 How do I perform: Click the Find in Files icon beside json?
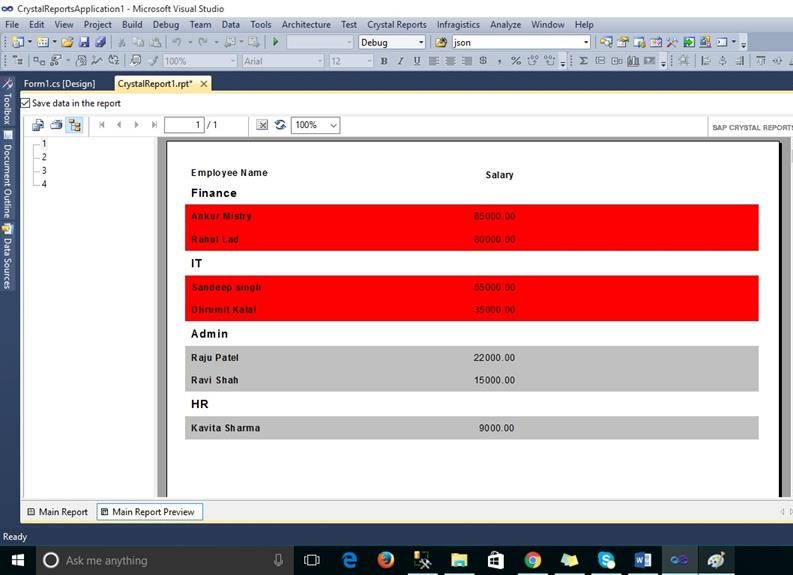(441, 42)
